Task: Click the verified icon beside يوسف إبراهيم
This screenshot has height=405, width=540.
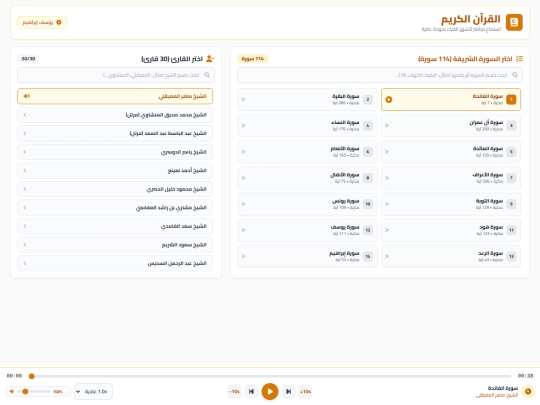Action: pos(59,22)
